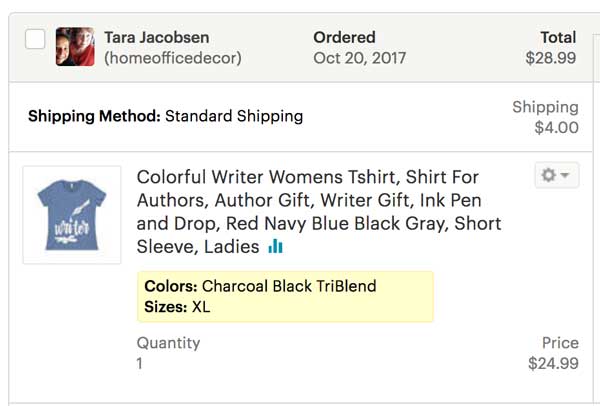Expand the dropdown arrow beside the gear
Screen dimensions: 600x406
[565, 175]
